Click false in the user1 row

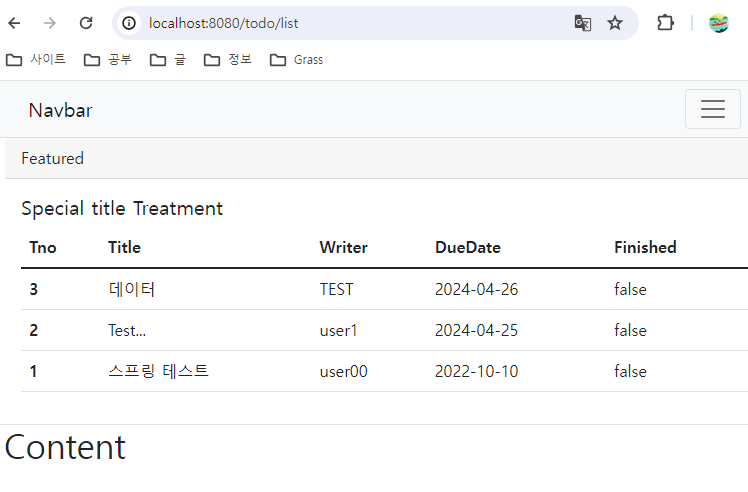tap(630, 330)
